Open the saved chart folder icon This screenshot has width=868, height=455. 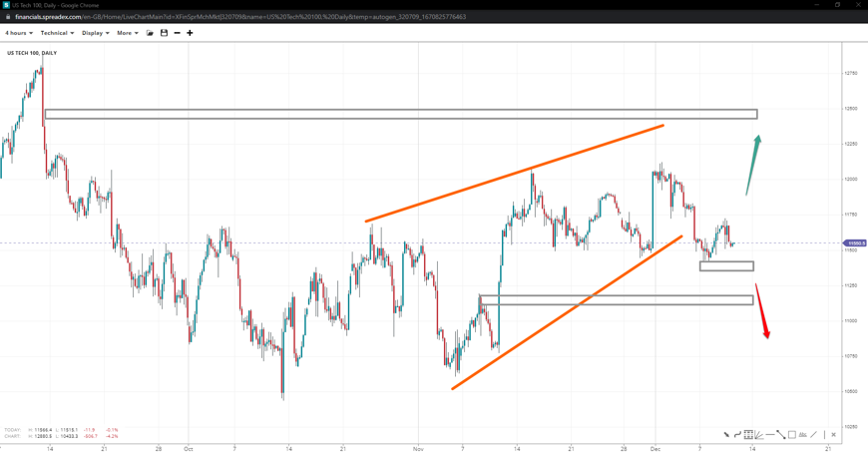[150, 33]
